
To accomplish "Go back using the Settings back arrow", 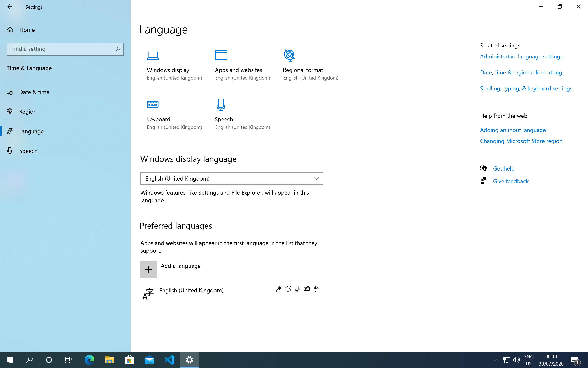I will (x=10, y=7).
